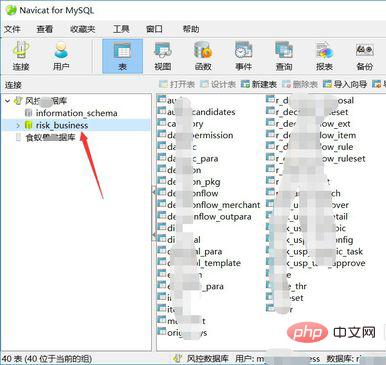
Task: Switch to the 视图 (View) toolbar icon
Action: tap(163, 56)
